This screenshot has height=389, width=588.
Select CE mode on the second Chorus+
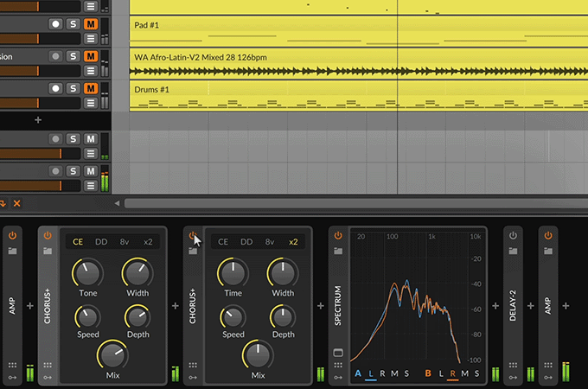pyautogui.click(x=223, y=242)
